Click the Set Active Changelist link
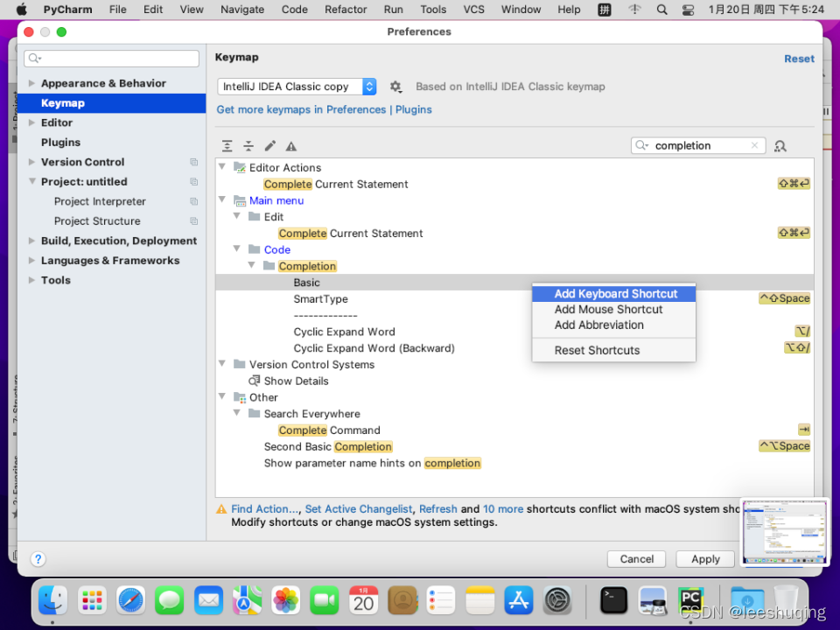The height and width of the screenshot is (630, 840). [359, 509]
